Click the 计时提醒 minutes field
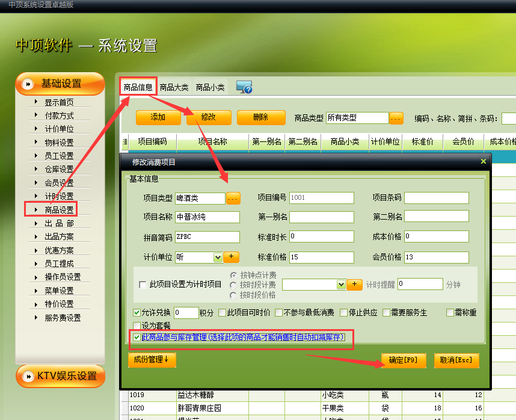 pyautogui.click(x=420, y=284)
